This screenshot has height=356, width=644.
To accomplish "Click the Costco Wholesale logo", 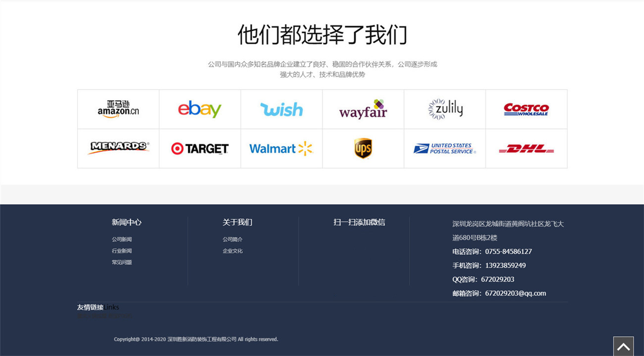I will [526, 109].
